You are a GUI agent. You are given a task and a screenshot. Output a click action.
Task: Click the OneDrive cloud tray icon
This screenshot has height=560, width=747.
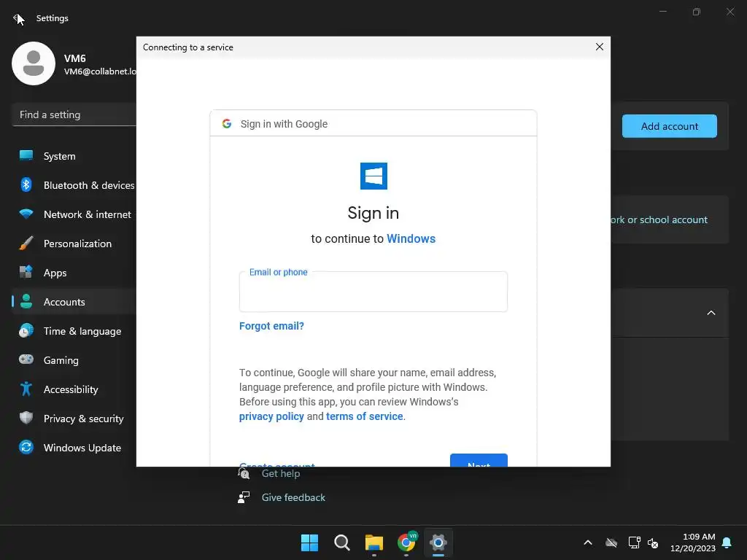(x=611, y=542)
